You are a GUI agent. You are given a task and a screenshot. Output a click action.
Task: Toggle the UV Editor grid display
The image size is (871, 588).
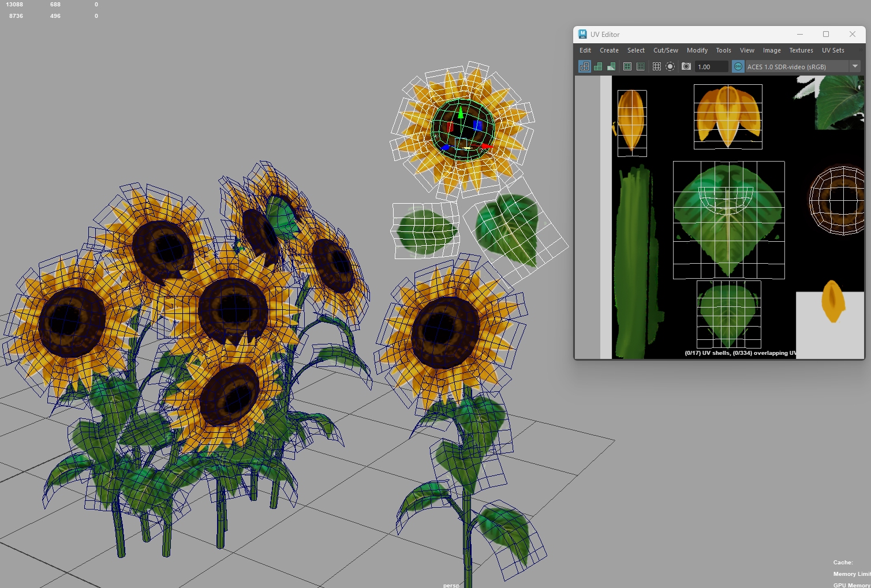(x=657, y=67)
